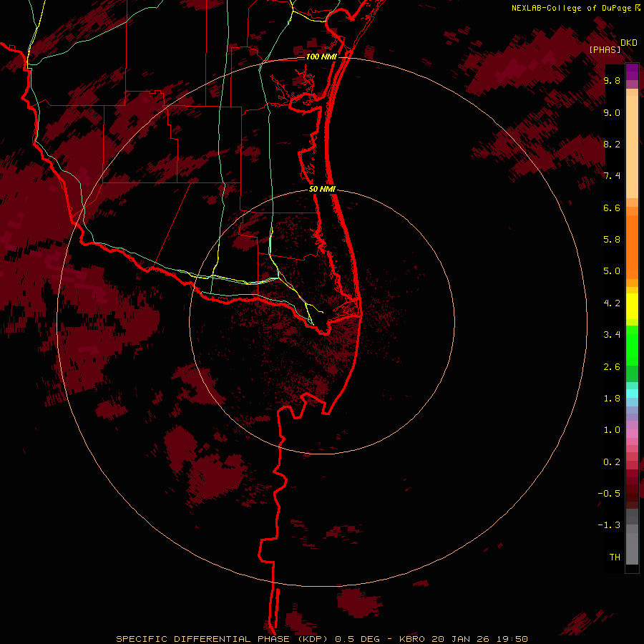Select the TH legend label
This screenshot has height=644, width=644.
[615, 557]
